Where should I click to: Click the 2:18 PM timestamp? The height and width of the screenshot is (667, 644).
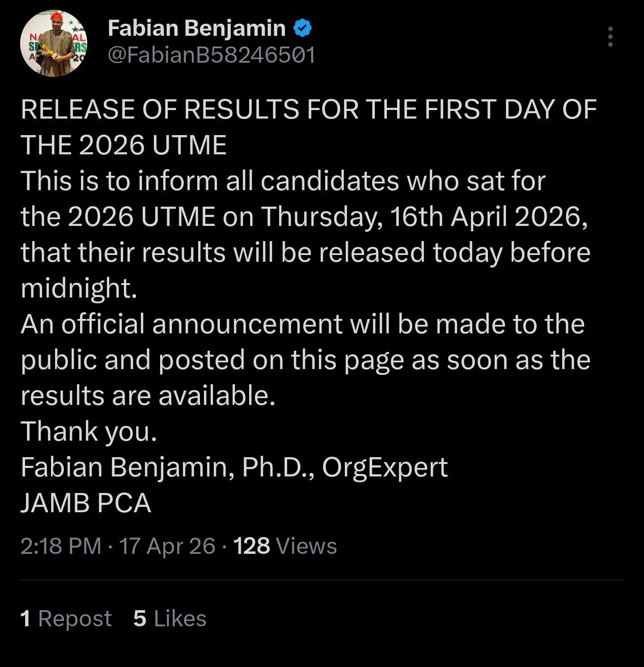coord(61,546)
